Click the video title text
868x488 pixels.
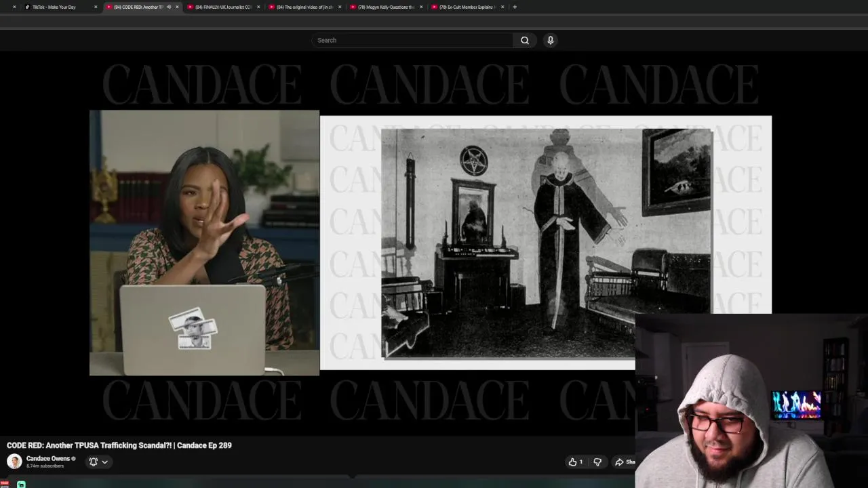(x=119, y=445)
